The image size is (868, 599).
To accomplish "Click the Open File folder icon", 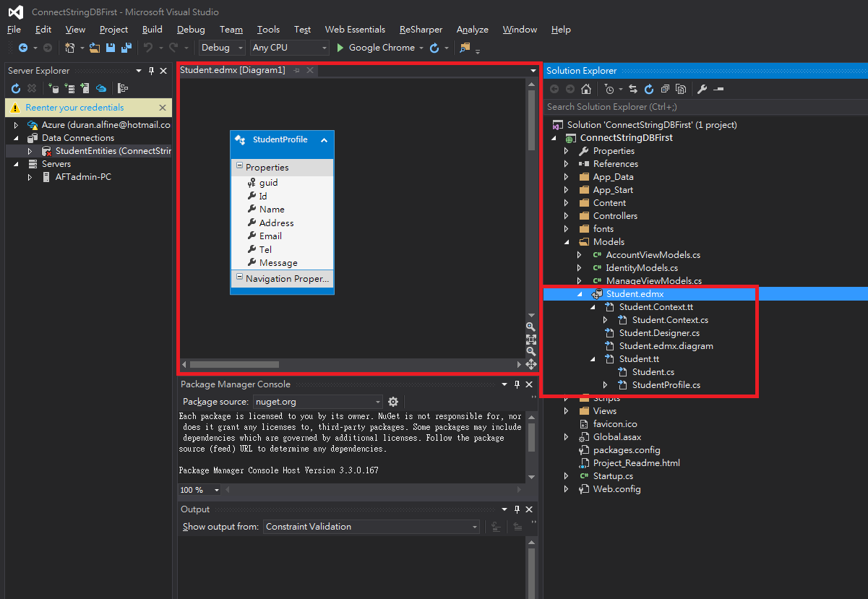I will click(x=95, y=48).
